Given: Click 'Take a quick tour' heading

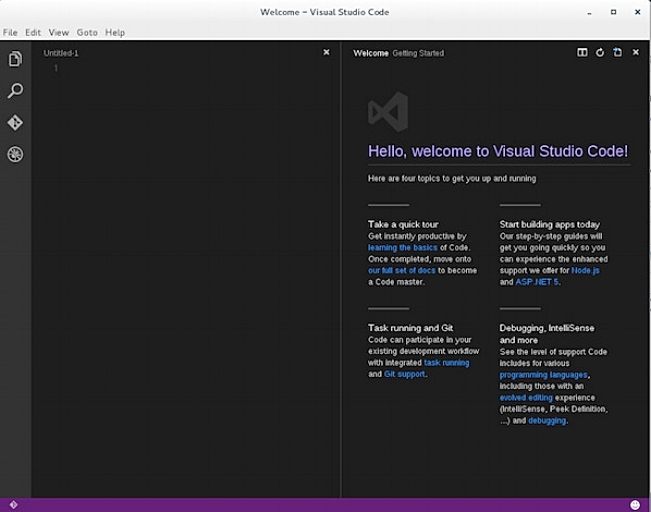Looking at the screenshot, I should pyautogui.click(x=403, y=225).
